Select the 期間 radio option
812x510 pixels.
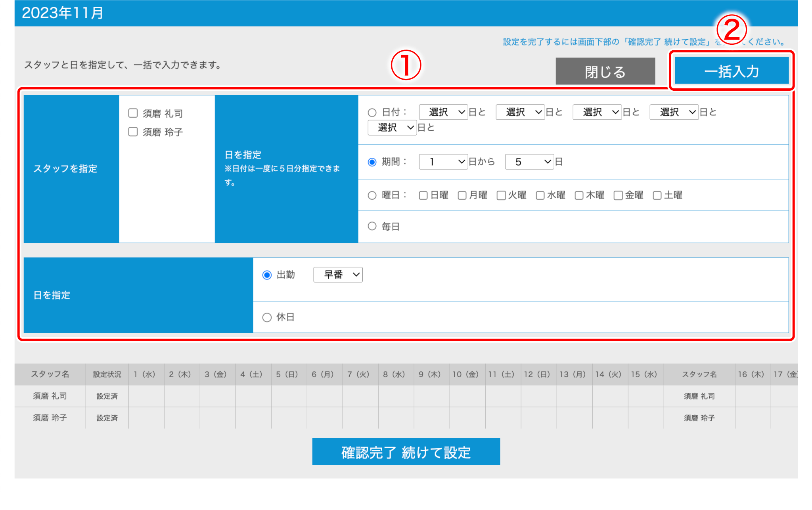click(372, 162)
